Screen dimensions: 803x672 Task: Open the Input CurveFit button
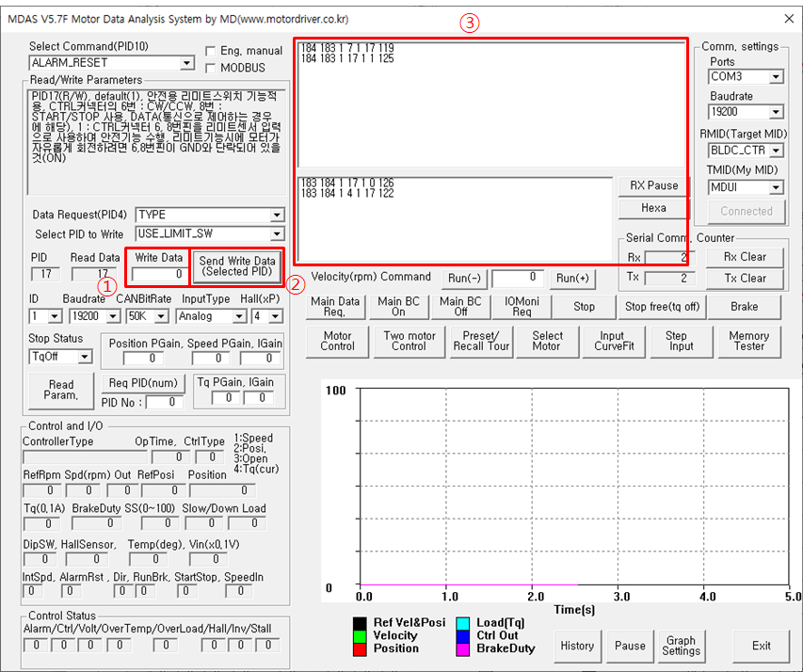point(614,341)
